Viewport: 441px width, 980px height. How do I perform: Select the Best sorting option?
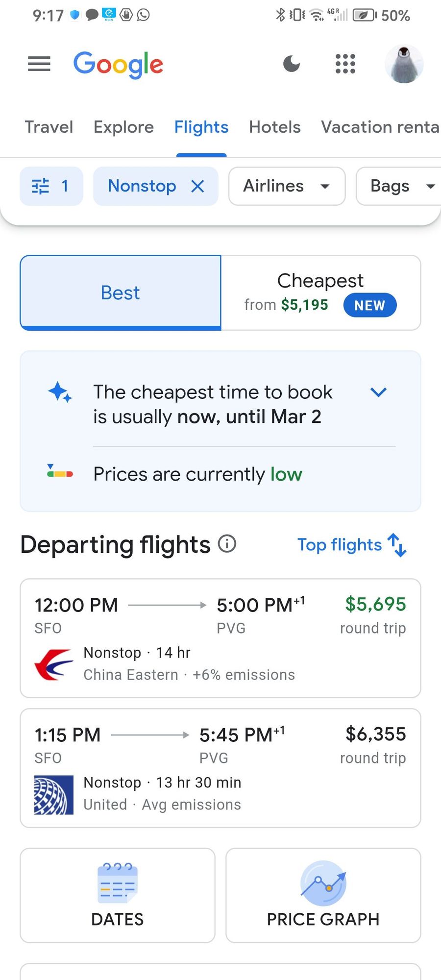121,293
